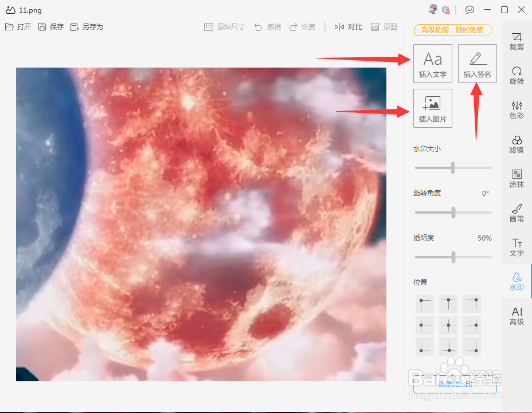The height and width of the screenshot is (413, 532).
Task: Switch to the 水印 watermark tab
Action: tap(517, 281)
